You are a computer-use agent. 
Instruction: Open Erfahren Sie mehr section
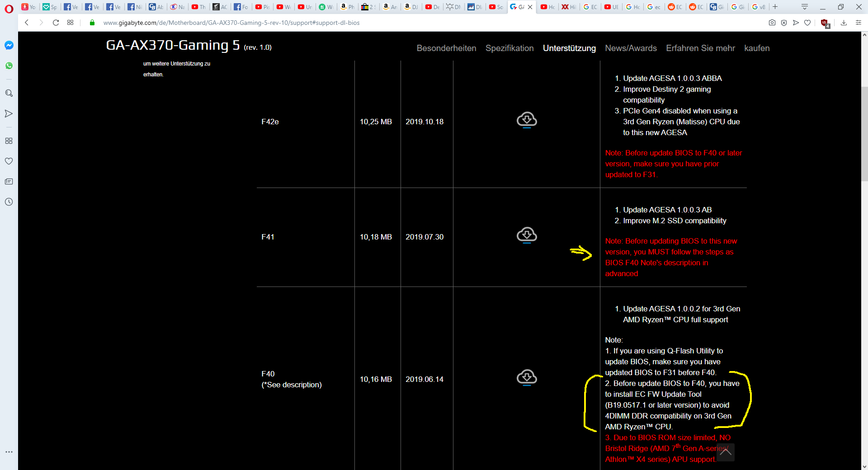coord(700,48)
